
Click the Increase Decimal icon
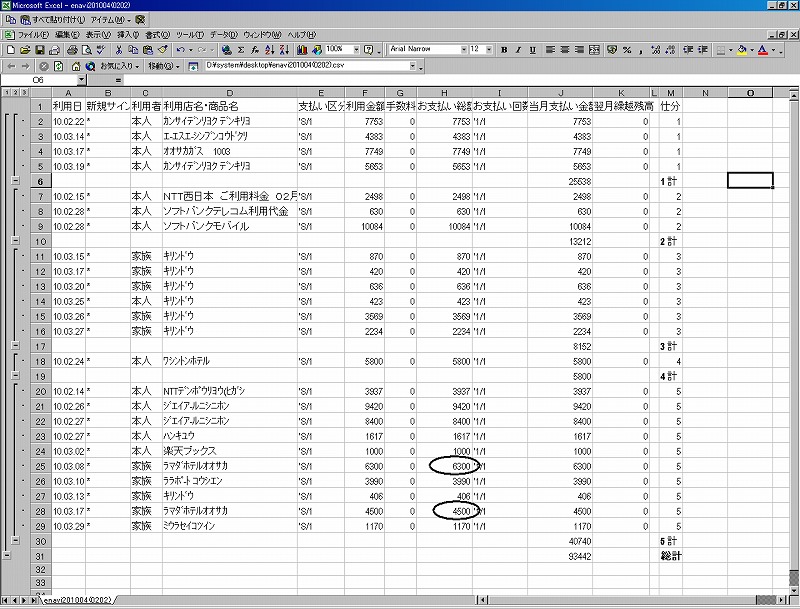[x=656, y=49]
